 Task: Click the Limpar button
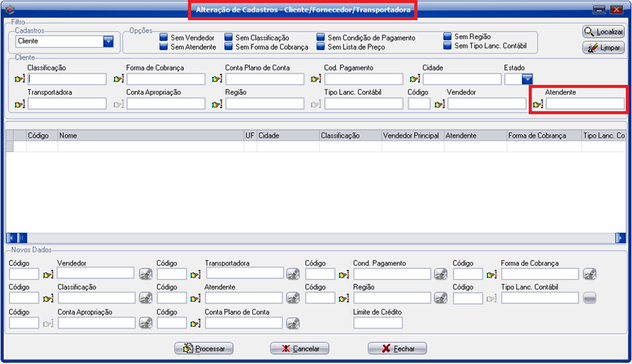click(603, 48)
